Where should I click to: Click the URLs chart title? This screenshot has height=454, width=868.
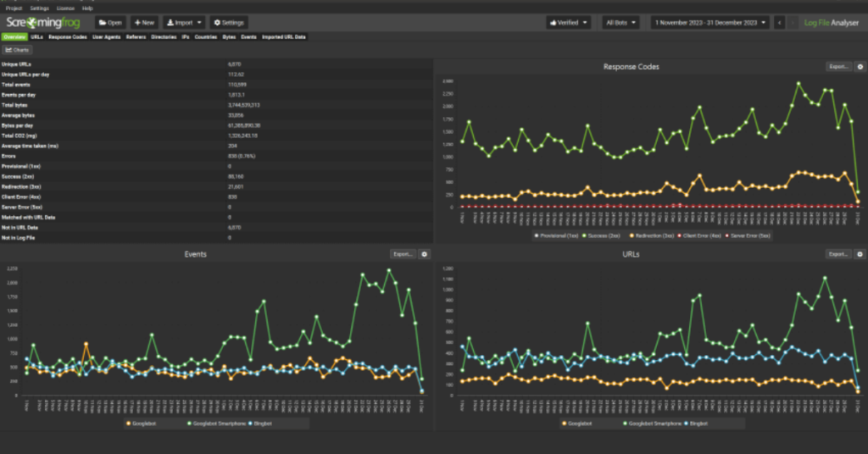point(631,254)
